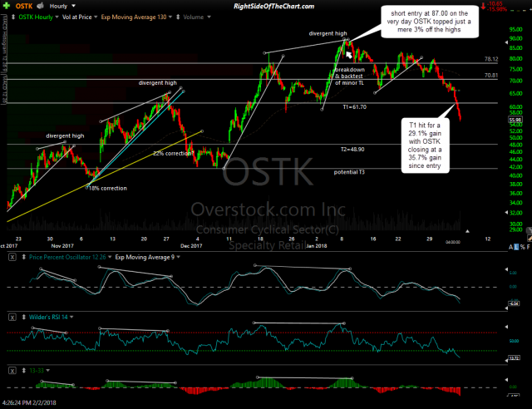Toggle the L log-scale axis button
Viewport: 532px width, 409px height.
pyautogui.click(x=516, y=247)
